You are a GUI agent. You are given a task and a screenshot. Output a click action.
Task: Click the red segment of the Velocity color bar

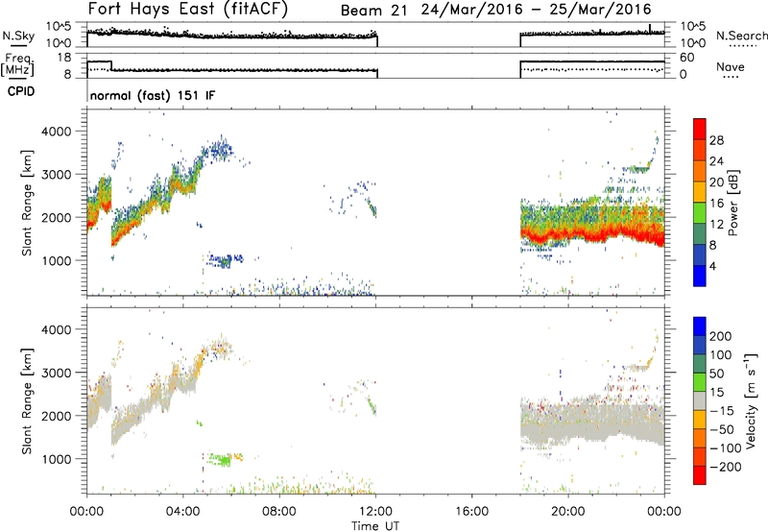[x=700, y=474]
